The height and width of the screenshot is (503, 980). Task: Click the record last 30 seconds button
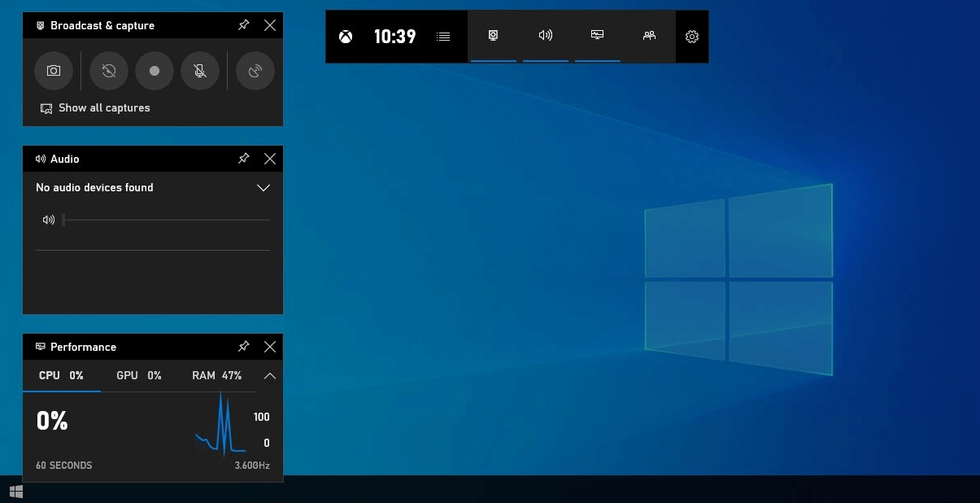tap(109, 71)
